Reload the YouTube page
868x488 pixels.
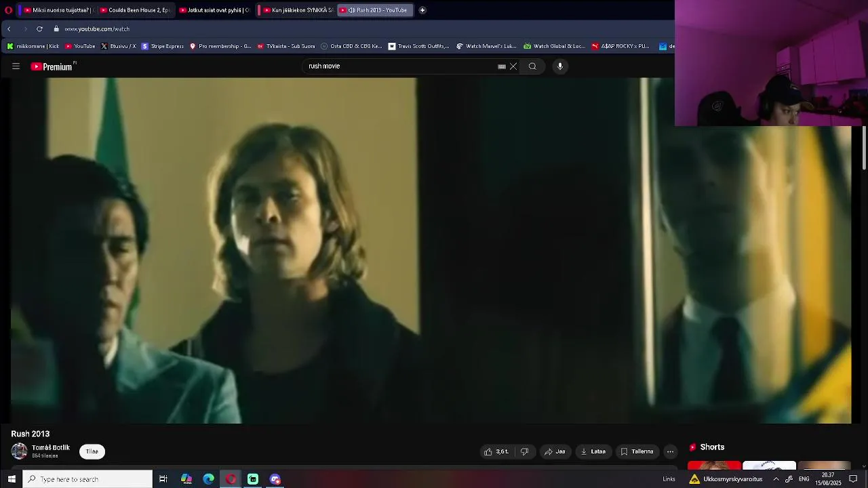[39, 29]
